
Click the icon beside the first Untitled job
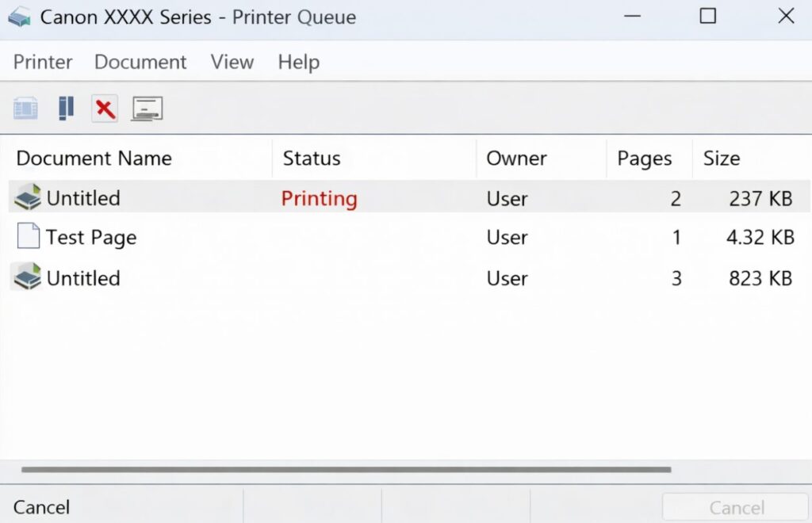25,197
